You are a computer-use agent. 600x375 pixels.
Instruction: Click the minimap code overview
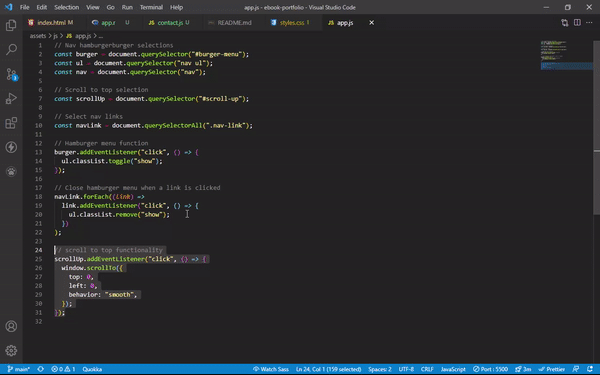click(566, 55)
